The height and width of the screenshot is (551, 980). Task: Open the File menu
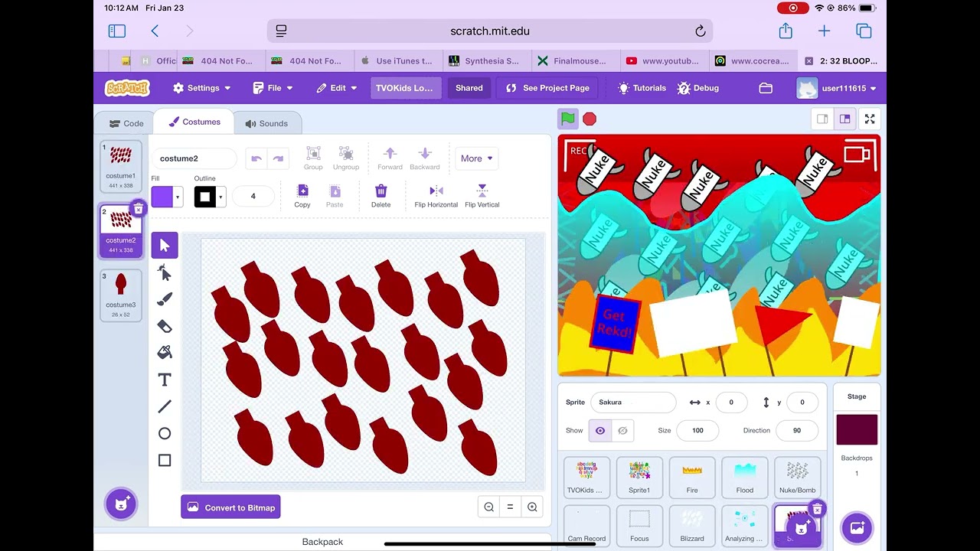click(x=273, y=88)
